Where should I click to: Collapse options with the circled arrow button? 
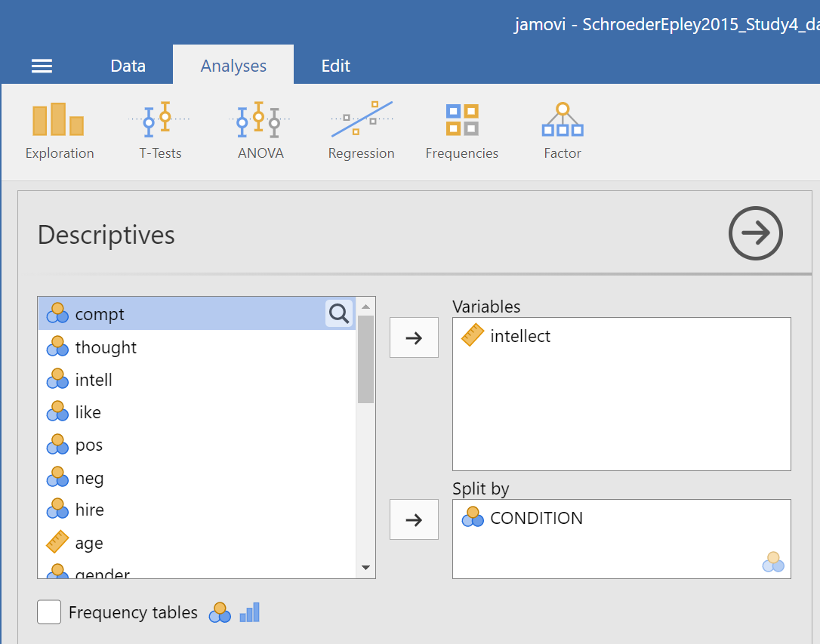[x=755, y=233]
